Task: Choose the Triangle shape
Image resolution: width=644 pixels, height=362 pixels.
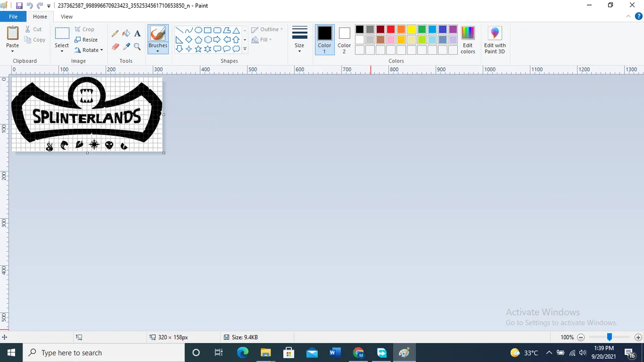Action: [x=236, y=30]
